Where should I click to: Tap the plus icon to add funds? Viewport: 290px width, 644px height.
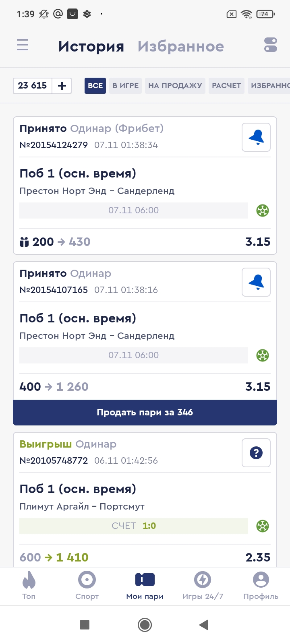[x=62, y=86]
